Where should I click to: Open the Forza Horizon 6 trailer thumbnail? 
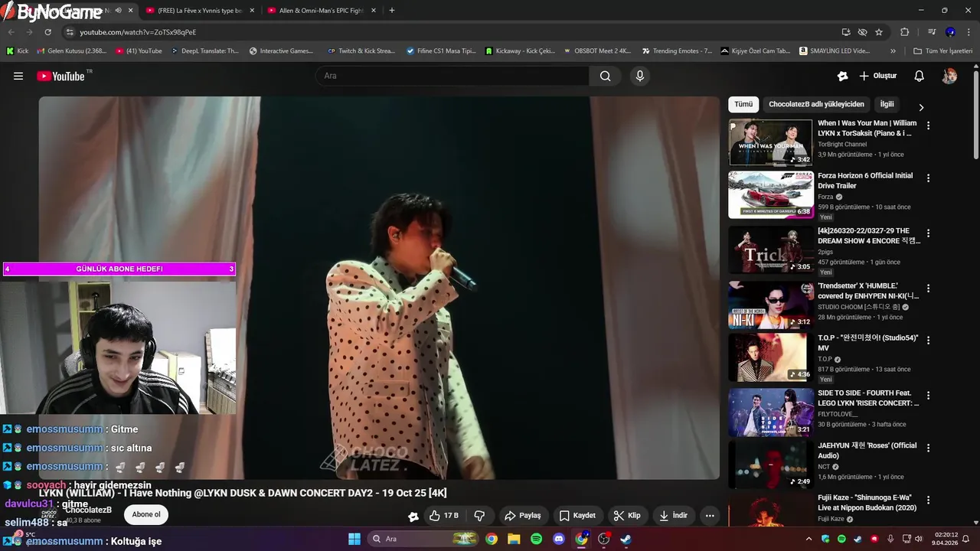click(x=770, y=194)
